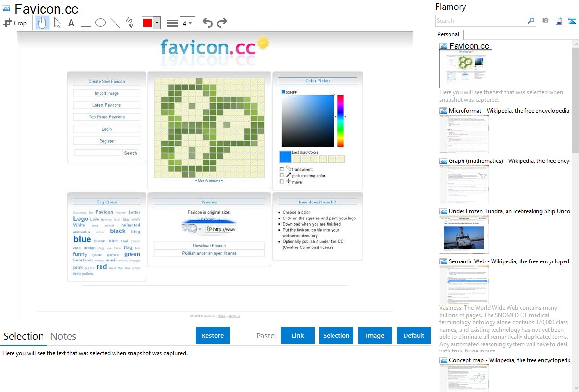
Task: Switch to the Selection tab
Action: pos(24,336)
